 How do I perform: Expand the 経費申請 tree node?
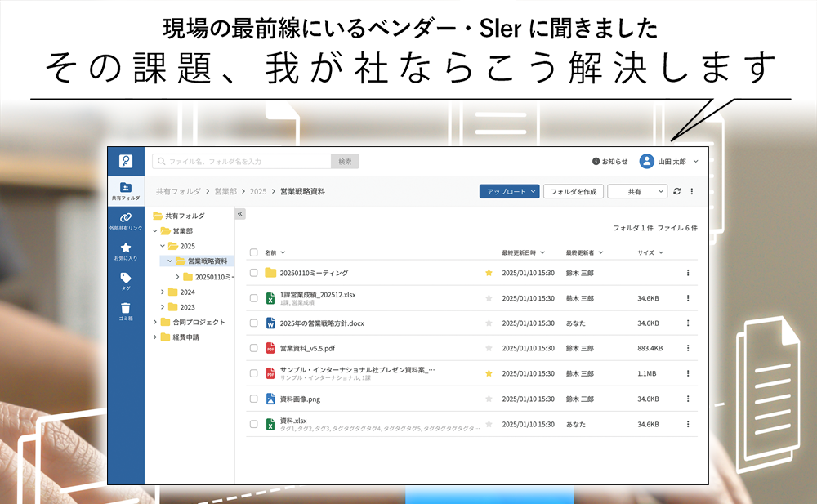[155, 337]
